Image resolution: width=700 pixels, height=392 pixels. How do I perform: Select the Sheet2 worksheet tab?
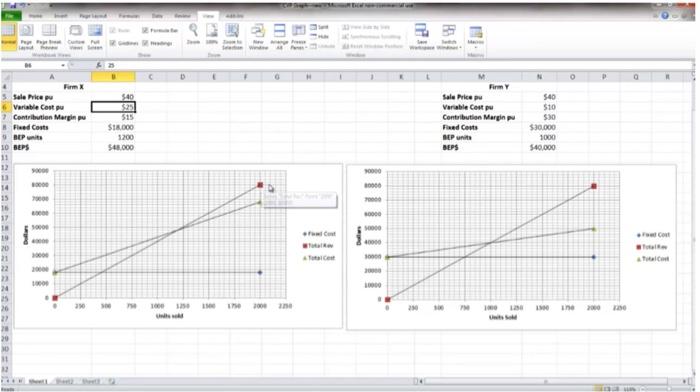(x=64, y=381)
